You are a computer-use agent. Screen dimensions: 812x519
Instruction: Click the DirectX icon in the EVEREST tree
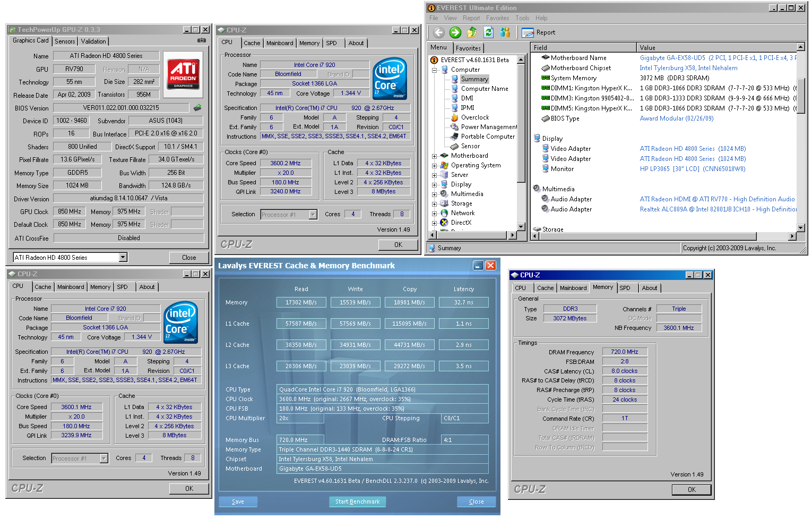(x=444, y=223)
